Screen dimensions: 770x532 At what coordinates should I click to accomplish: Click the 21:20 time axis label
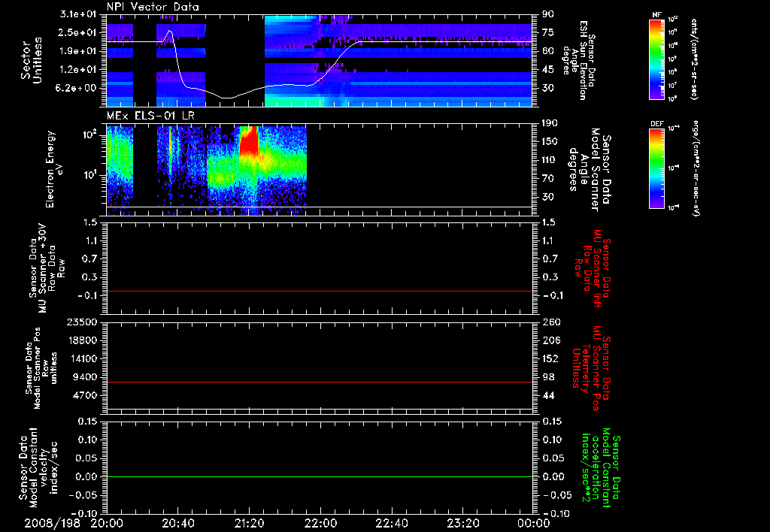(250, 523)
